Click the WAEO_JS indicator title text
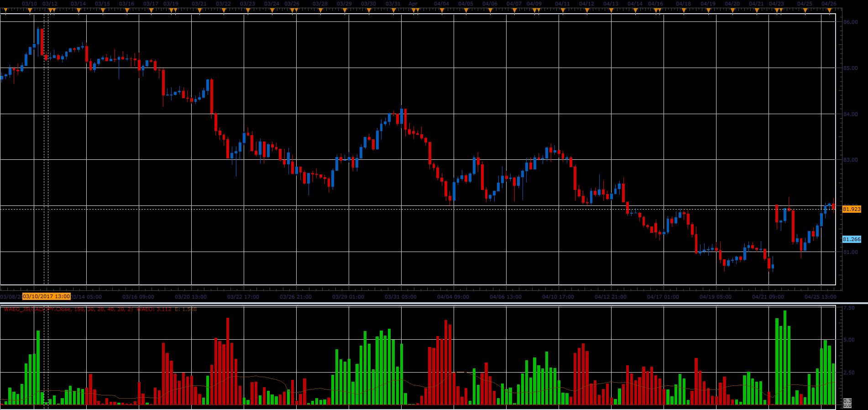 click(x=68, y=309)
